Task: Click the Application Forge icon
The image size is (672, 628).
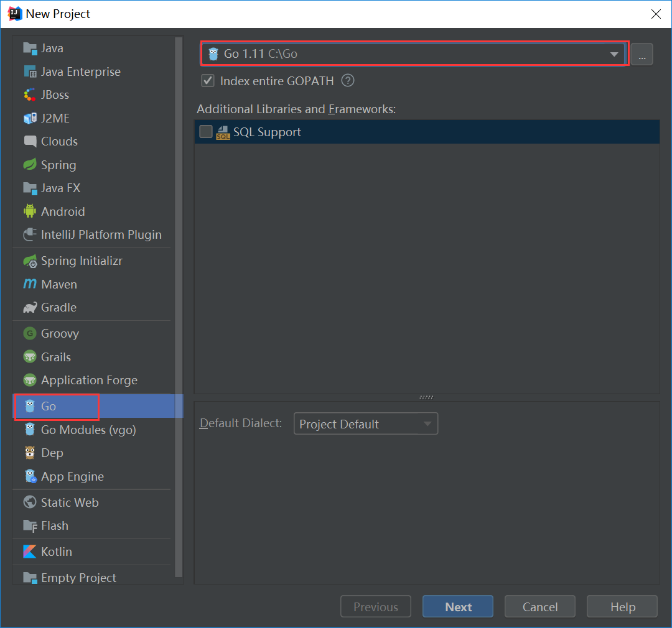Action: pyautogui.click(x=30, y=380)
